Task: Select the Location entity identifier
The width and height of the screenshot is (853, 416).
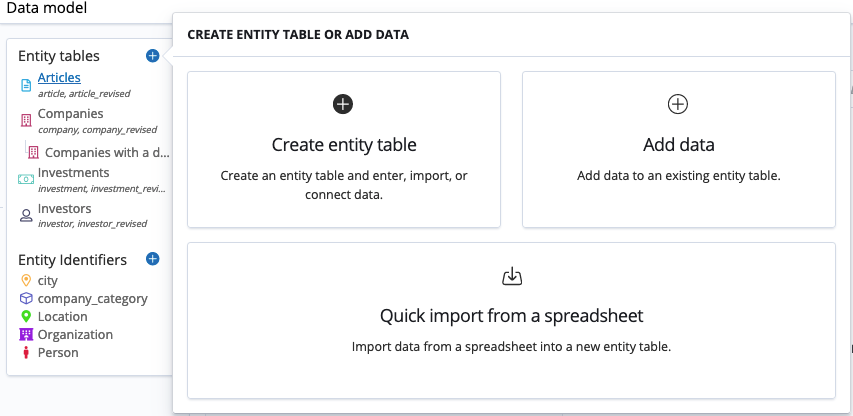Action: pyautogui.click(x=63, y=316)
